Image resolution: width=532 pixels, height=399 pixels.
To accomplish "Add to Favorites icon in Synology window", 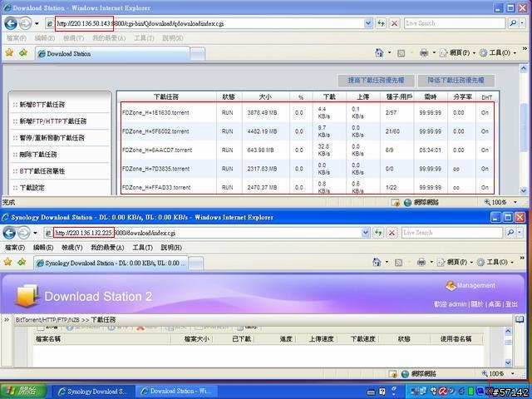I will [22, 262].
